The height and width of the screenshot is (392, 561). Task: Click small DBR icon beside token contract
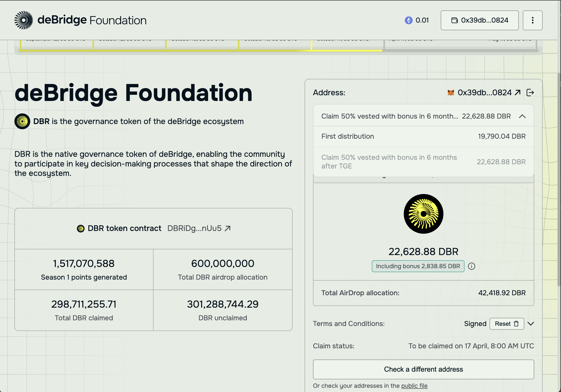click(x=81, y=228)
